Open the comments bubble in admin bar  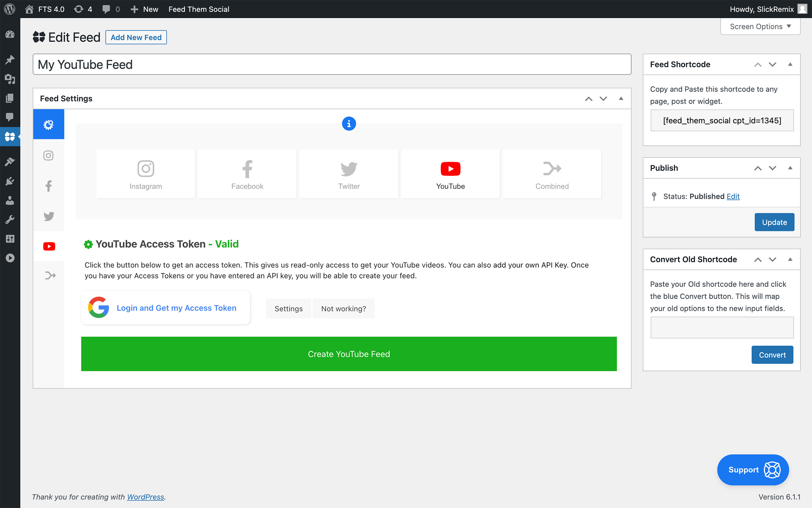coord(111,9)
